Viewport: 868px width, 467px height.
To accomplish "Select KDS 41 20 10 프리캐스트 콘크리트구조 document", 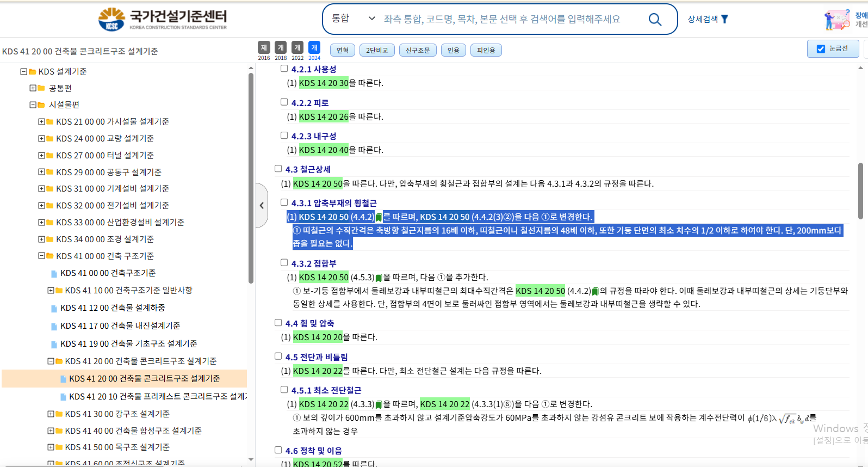I will pos(158,396).
